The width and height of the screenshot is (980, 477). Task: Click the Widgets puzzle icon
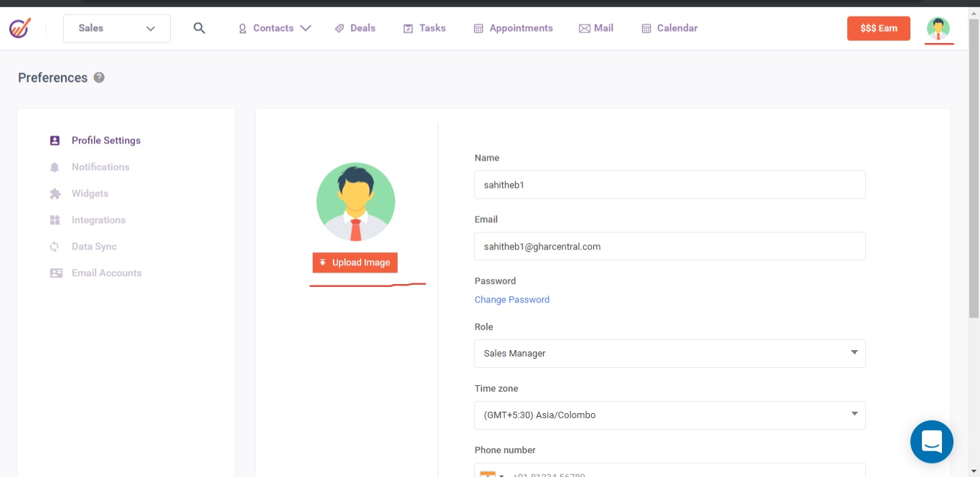click(55, 194)
